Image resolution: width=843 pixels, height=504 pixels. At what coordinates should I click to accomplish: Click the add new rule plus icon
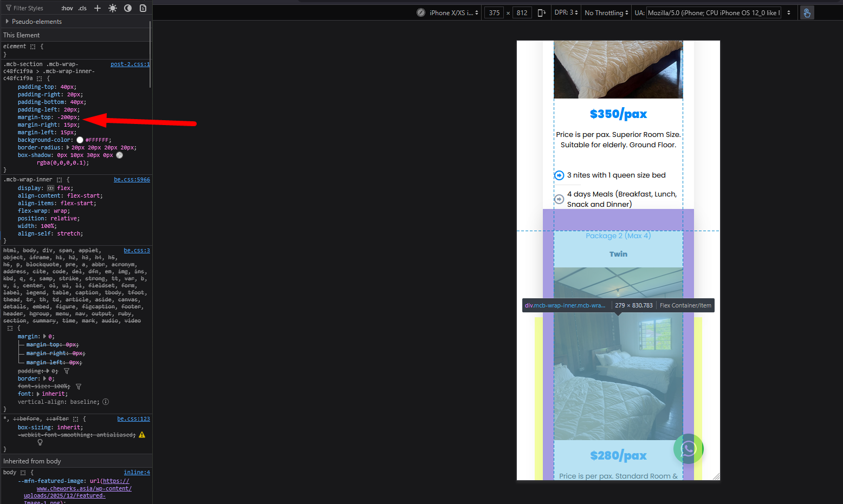click(98, 8)
